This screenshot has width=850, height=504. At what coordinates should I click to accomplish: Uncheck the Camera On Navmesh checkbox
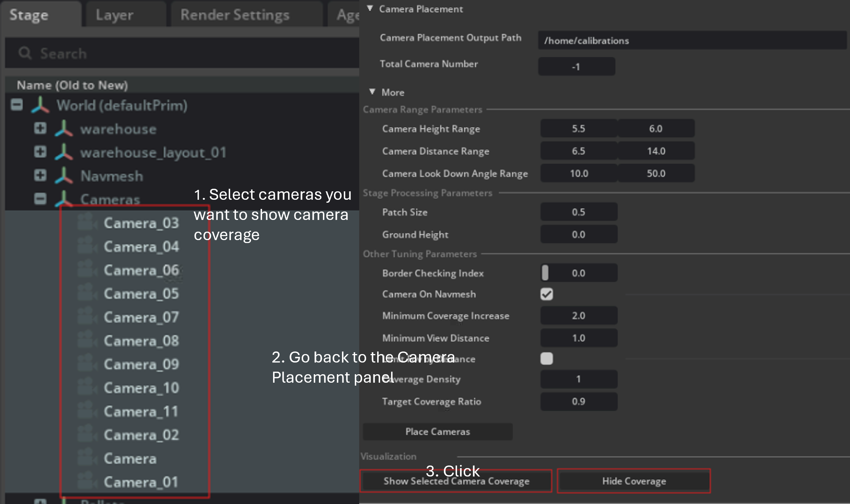(547, 294)
